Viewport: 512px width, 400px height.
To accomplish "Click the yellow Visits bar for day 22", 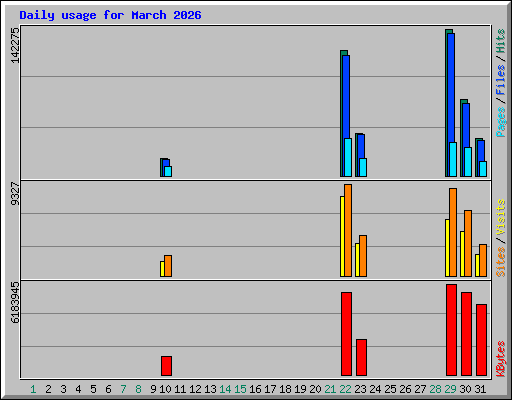I will 342,236.
